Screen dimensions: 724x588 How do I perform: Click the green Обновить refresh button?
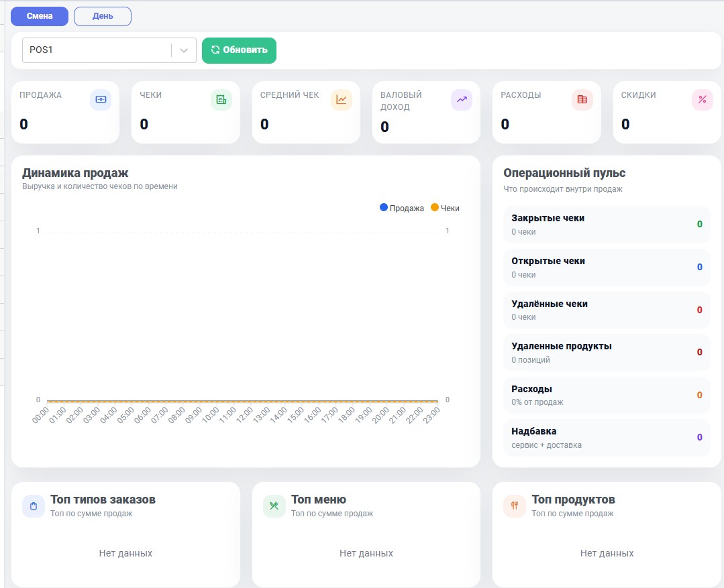tap(239, 50)
